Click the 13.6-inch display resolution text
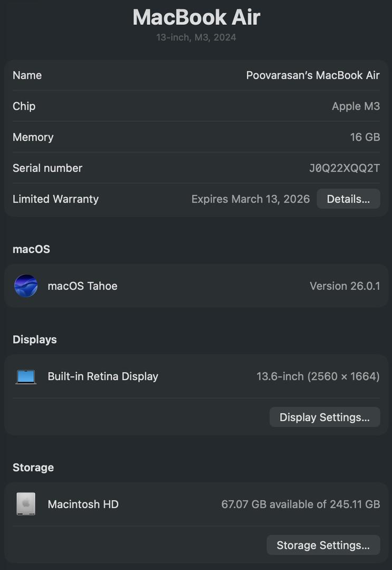Viewport: 392px width, 570px height. pyautogui.click(x=318, y=376)
